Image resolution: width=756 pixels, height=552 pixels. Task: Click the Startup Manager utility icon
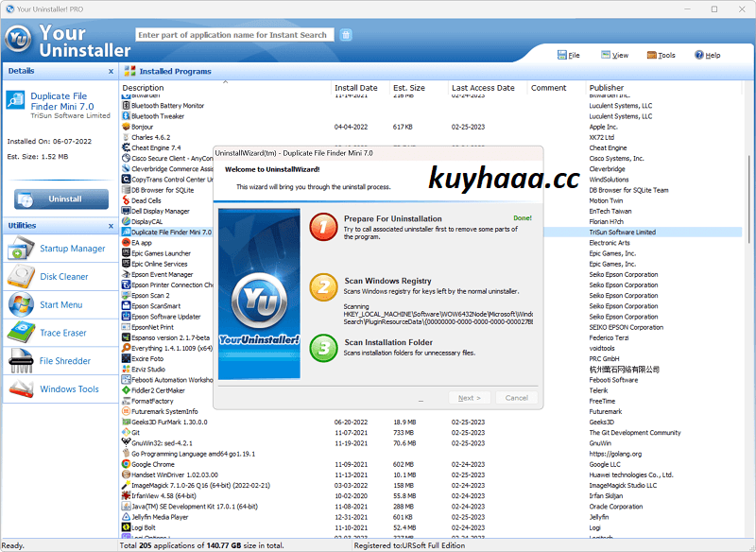click(21, 249)
